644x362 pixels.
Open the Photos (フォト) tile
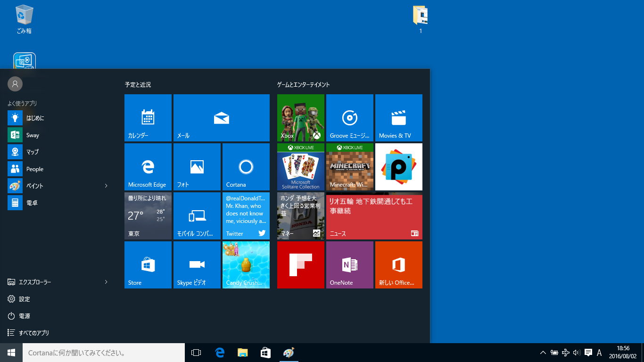pyautogui.click(x=197, y=167)
